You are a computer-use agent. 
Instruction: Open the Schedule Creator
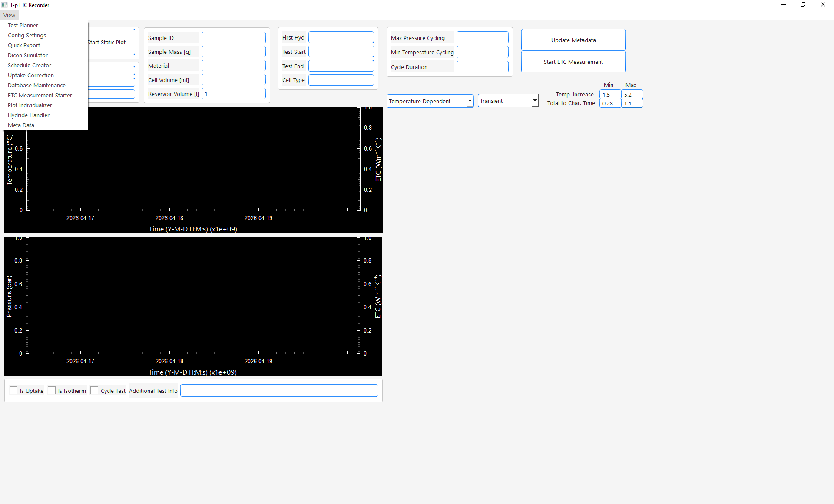click(29, 65)
